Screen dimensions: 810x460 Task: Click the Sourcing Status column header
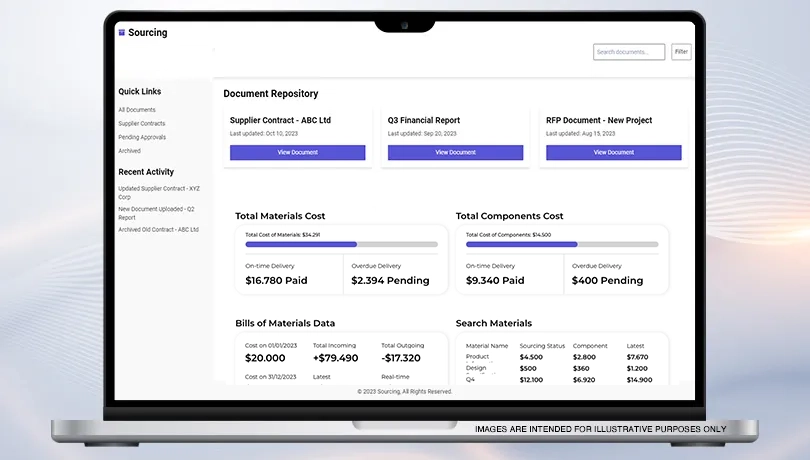(542, 346)
